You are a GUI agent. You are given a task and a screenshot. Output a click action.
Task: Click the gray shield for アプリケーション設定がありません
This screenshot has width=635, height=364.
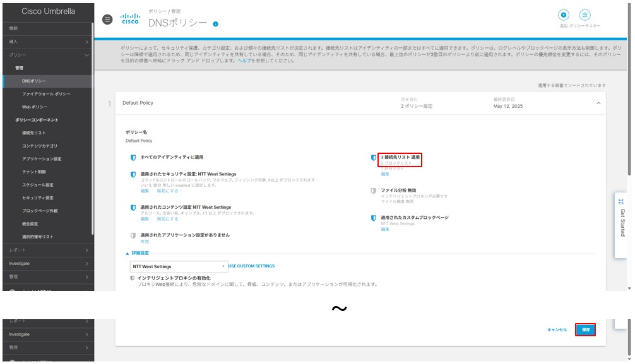point(133,235)
